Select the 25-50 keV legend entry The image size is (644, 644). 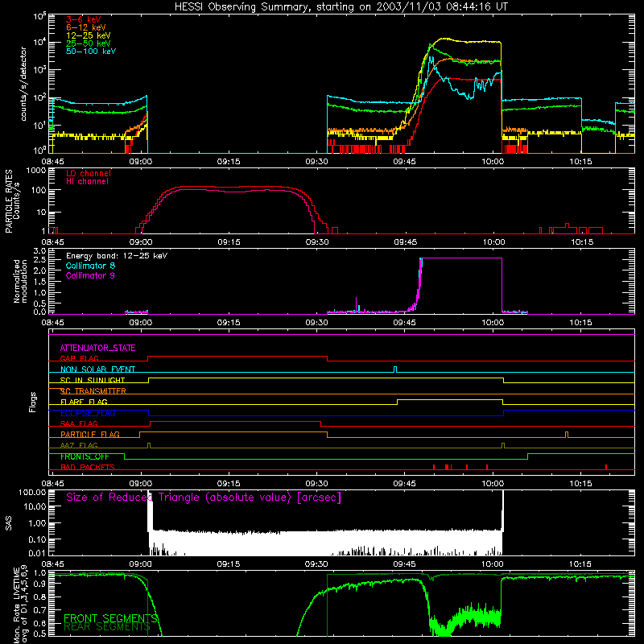(89, 43)
